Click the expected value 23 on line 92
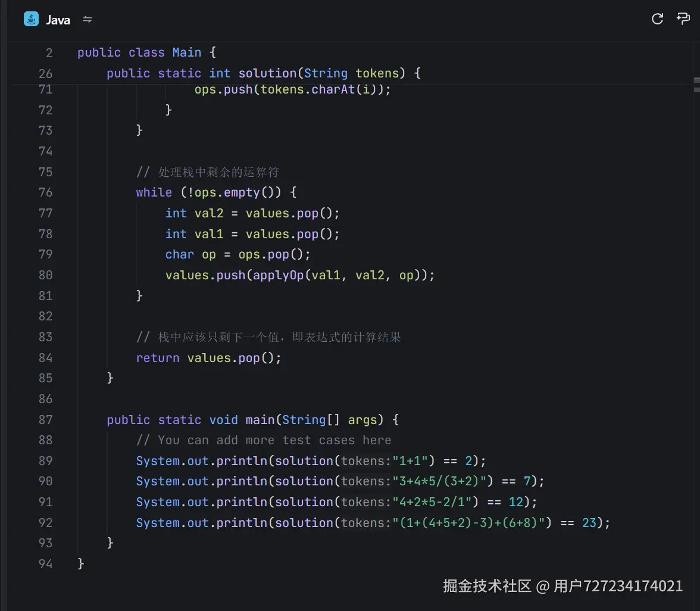Screen dimensions: 700x611 coord(589,523)
